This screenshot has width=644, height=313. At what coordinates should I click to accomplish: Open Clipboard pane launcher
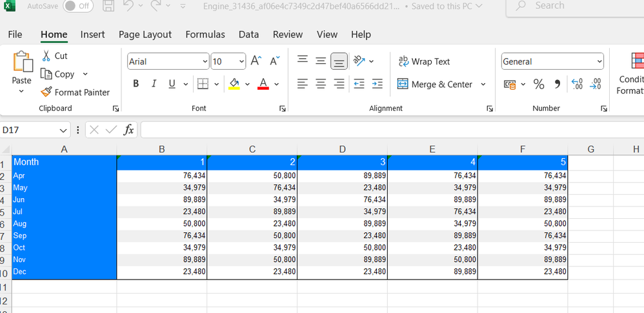[116, 108]
